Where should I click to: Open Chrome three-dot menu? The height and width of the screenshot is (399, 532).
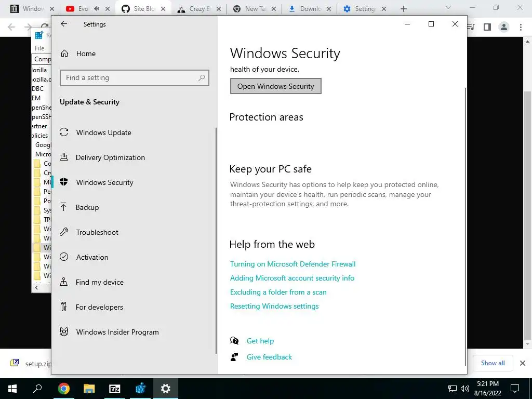pos(521,27)
